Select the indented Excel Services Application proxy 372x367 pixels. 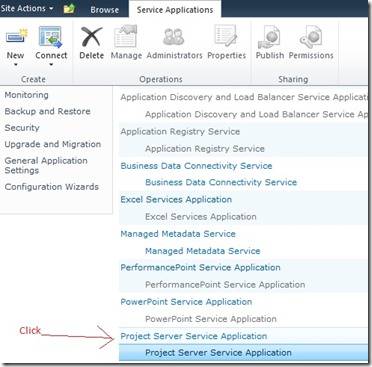[x=244, y=217]
